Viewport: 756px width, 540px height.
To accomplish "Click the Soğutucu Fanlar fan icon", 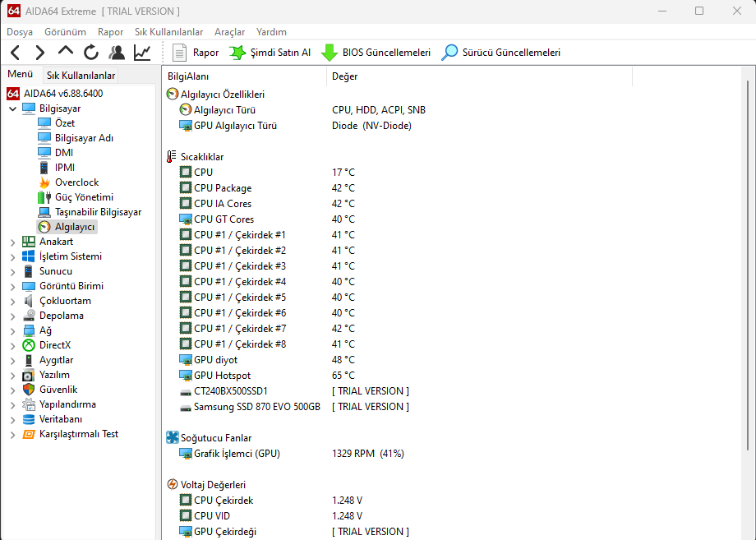I will [x=172, y=437].
